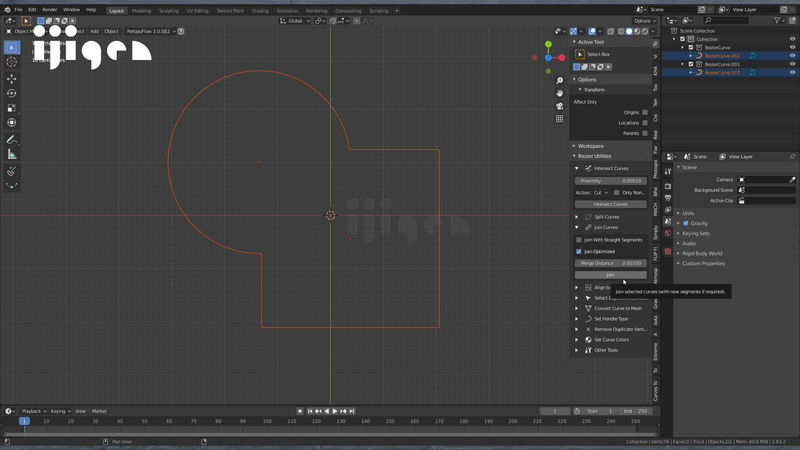This screenshot has width=800, height=450.
Task: Open the Object menu in viewport header
Action: pos(111,31)
